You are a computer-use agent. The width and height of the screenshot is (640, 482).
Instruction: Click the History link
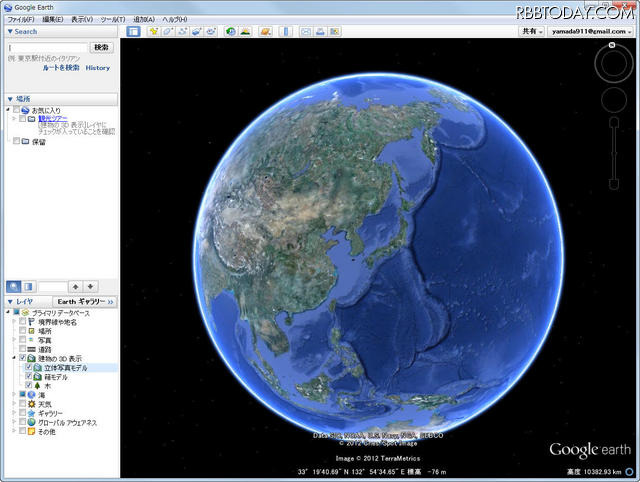pyautogui.click(x=98, y=68)
